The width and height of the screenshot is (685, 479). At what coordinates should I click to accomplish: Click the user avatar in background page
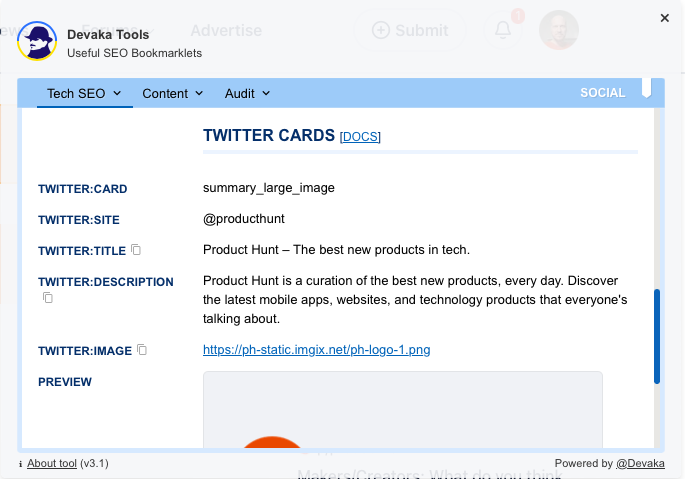click(x=559, y=30)
